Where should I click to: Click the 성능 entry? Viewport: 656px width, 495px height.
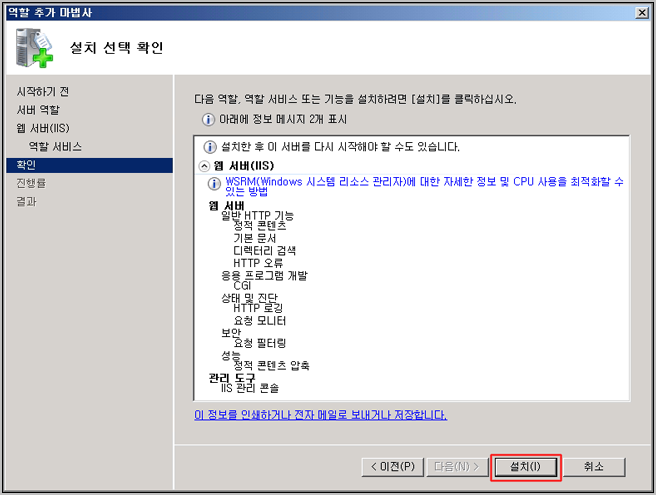click(x=231, y=356)
